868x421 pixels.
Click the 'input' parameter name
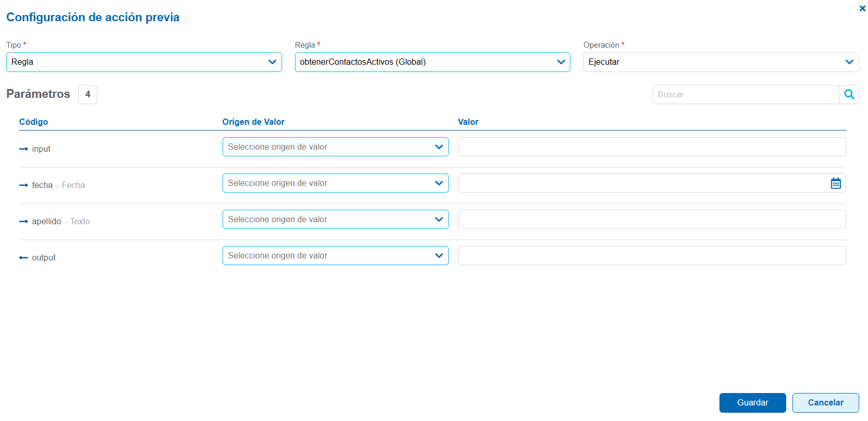coord(41,149)
